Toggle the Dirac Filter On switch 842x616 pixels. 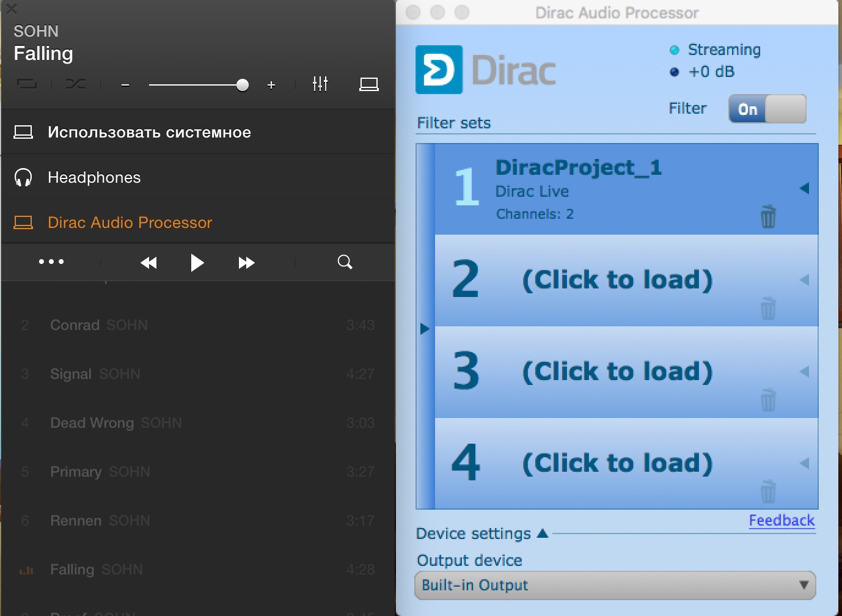tap(767, 109)
